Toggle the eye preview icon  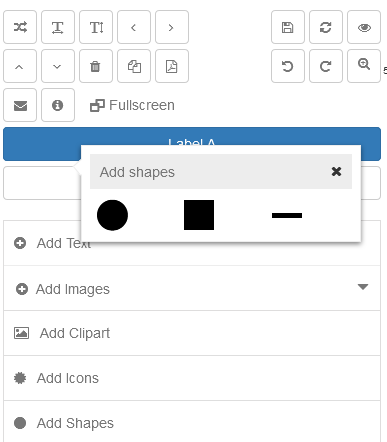pyautogui.click(x=364, y=27)
